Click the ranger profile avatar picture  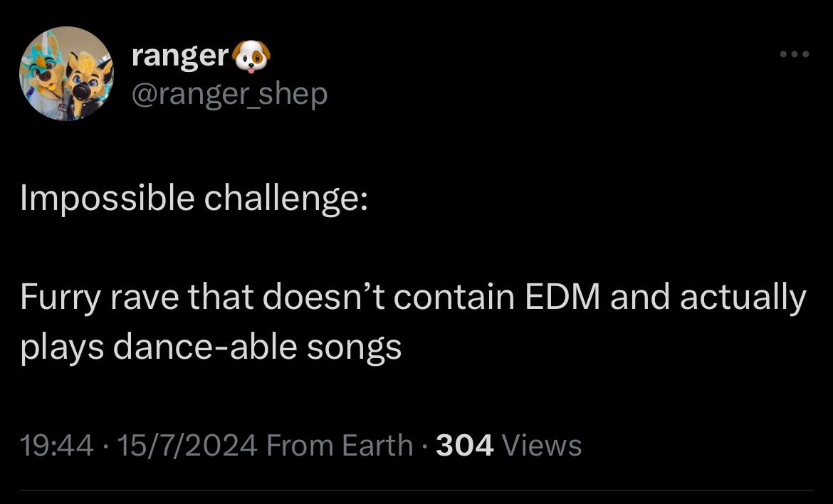tap(66, 73)
